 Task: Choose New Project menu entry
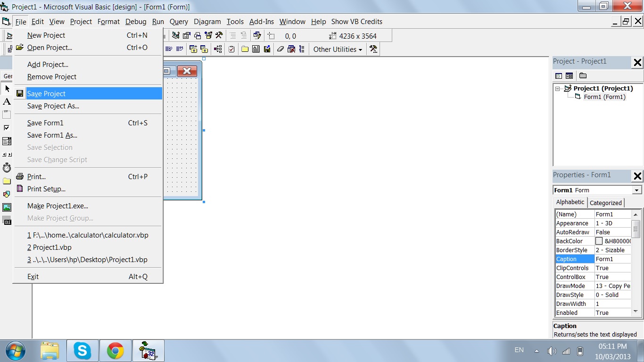tap(88, 35)
